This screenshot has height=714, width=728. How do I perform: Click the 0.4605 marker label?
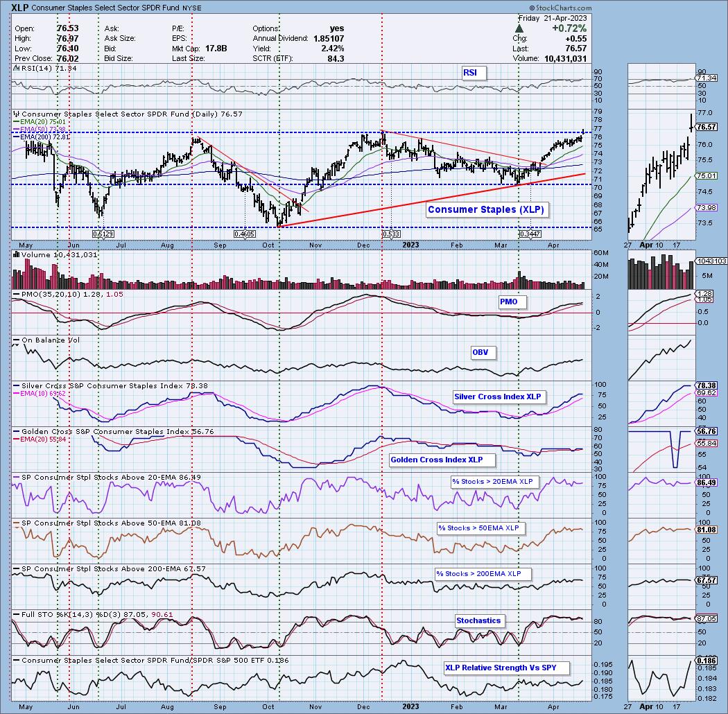244,234
